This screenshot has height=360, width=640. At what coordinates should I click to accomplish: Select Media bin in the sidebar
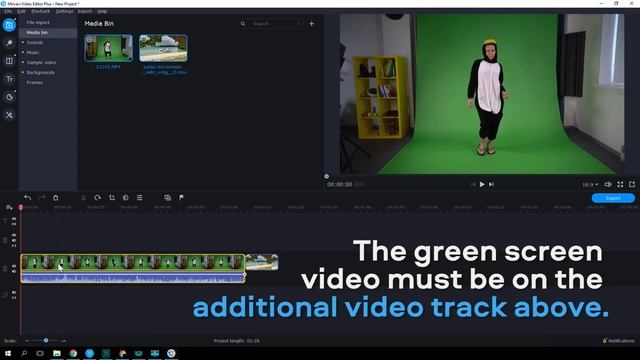37,33
